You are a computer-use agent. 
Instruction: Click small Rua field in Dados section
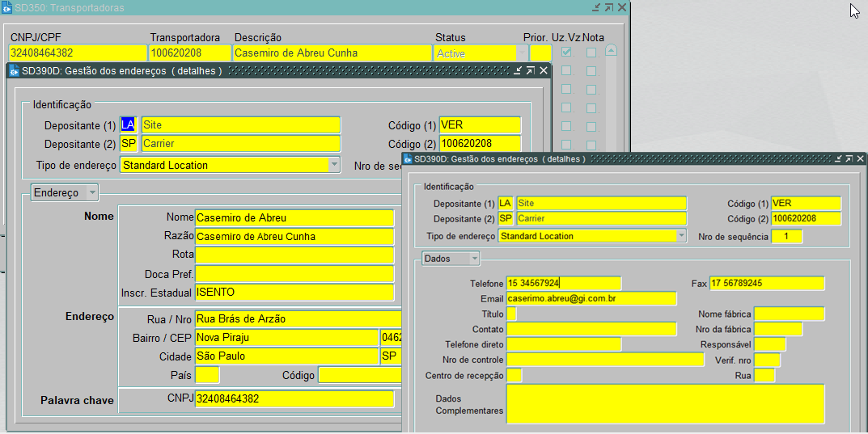pyautogui.click(x=764, y=375)
